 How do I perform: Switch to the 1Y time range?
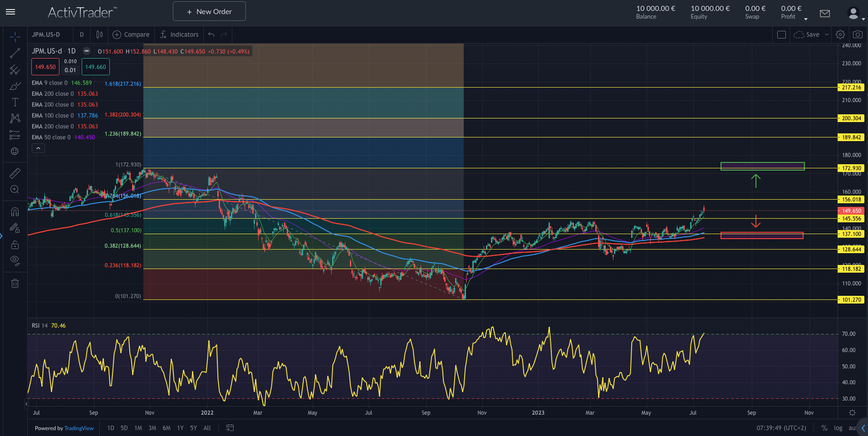(x=180, y=428)
